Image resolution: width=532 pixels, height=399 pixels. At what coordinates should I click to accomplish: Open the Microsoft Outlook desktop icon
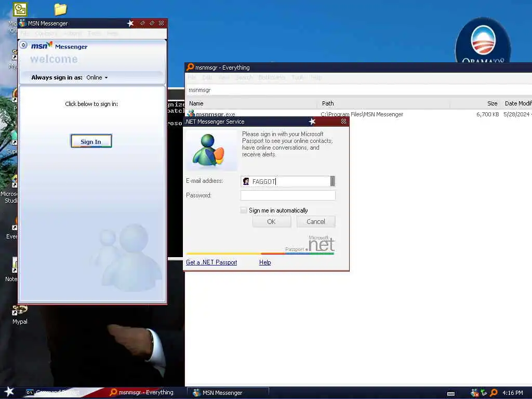click(x=20, y=9)
